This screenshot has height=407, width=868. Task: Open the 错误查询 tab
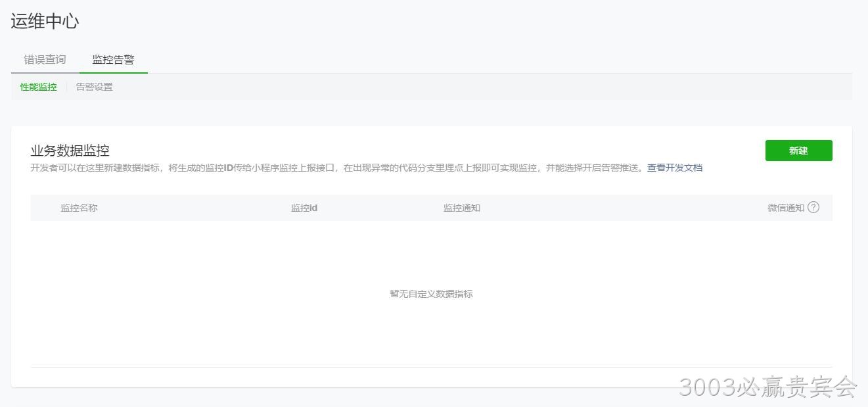pos(45,60)
